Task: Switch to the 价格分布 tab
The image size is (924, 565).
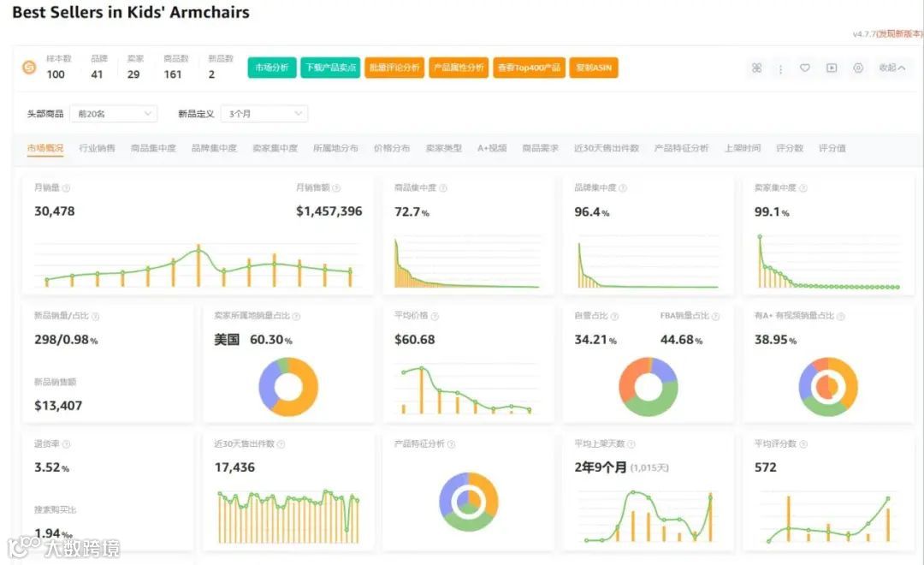Action: point(392,148)
